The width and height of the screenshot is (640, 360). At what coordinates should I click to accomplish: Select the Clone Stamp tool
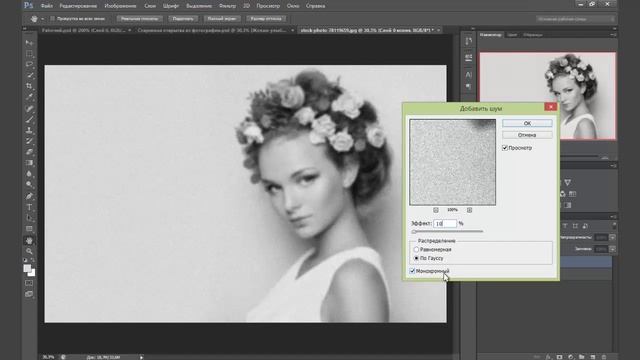(x=29, y=131)
